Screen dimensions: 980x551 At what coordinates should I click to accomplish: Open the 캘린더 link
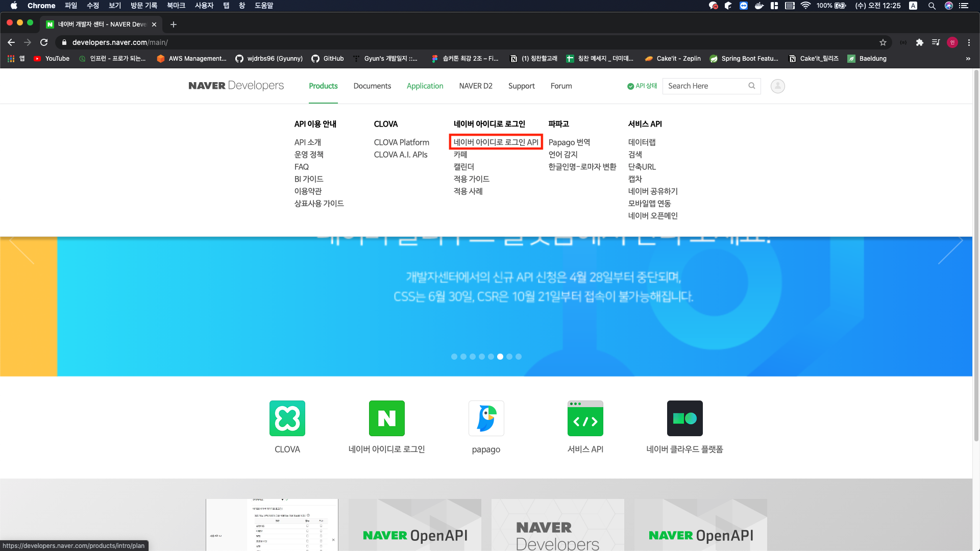click(464, 167)
